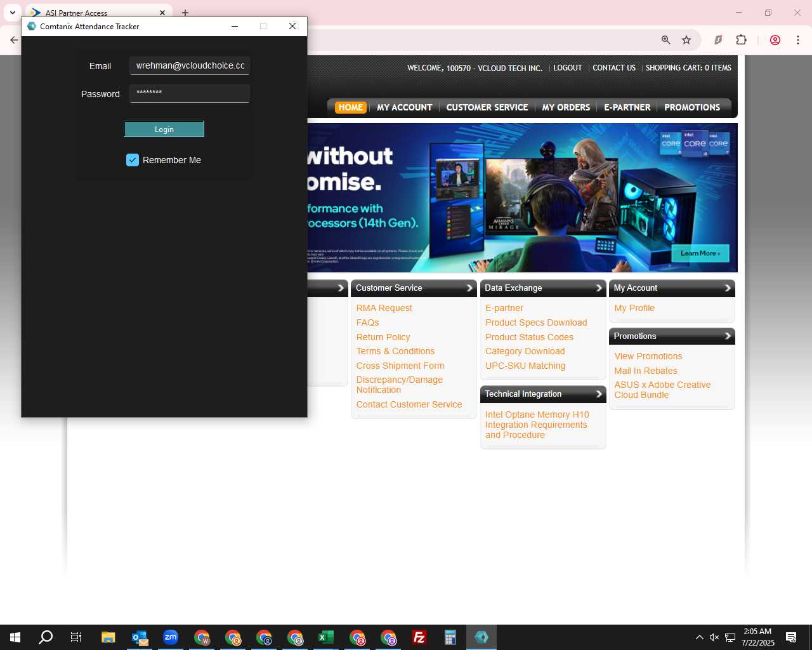Open File Explorer from the taskbar
Image resolution: width=812 pixels, height=650 pixels.
coord(108,637)
